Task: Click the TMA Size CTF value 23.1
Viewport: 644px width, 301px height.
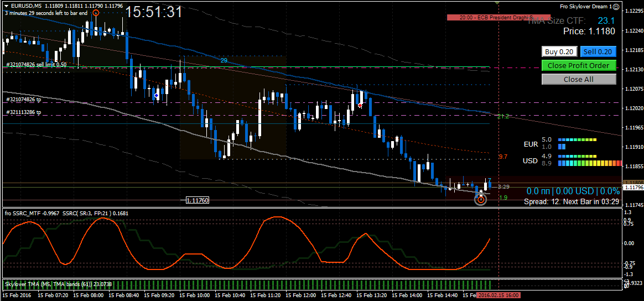Action: (606, 21)
